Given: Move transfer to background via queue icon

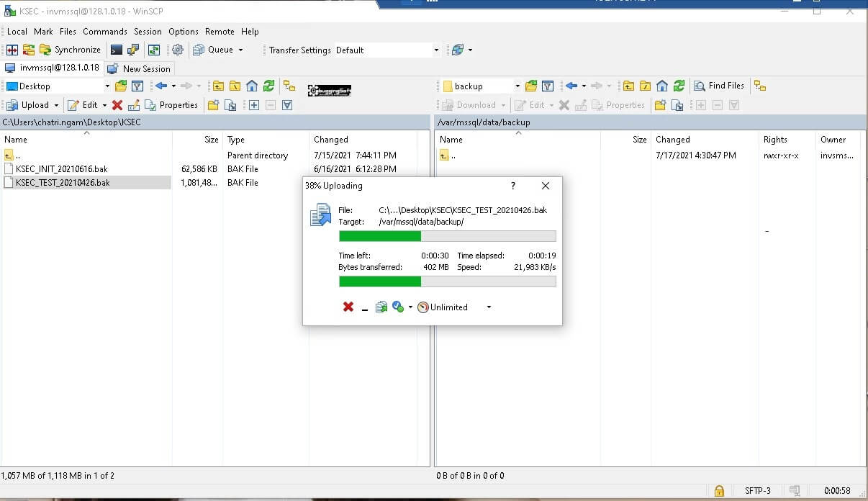Looking at the screenshot, I should pyautogui.click(x=381, y=307).
